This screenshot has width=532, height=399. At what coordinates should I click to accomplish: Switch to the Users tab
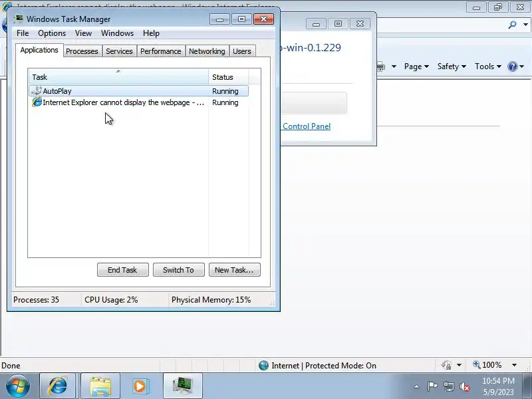(x=242, y=51)
